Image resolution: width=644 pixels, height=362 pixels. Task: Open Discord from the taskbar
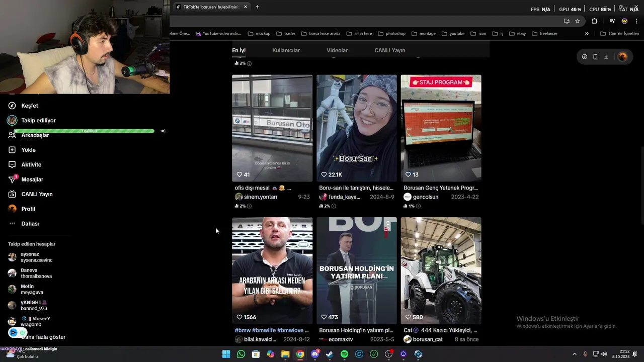tap(315, 354)
